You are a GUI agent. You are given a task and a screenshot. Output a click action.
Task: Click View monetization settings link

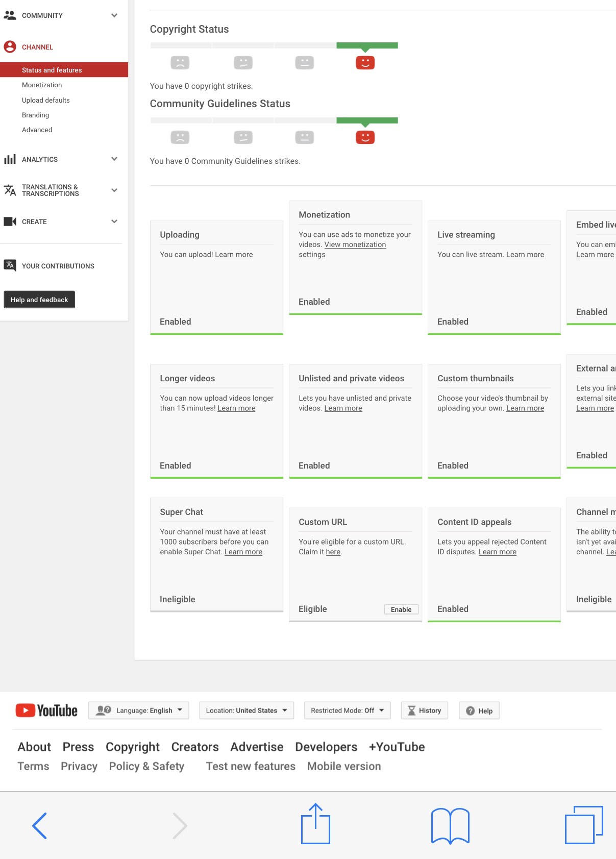pos(355,244)
